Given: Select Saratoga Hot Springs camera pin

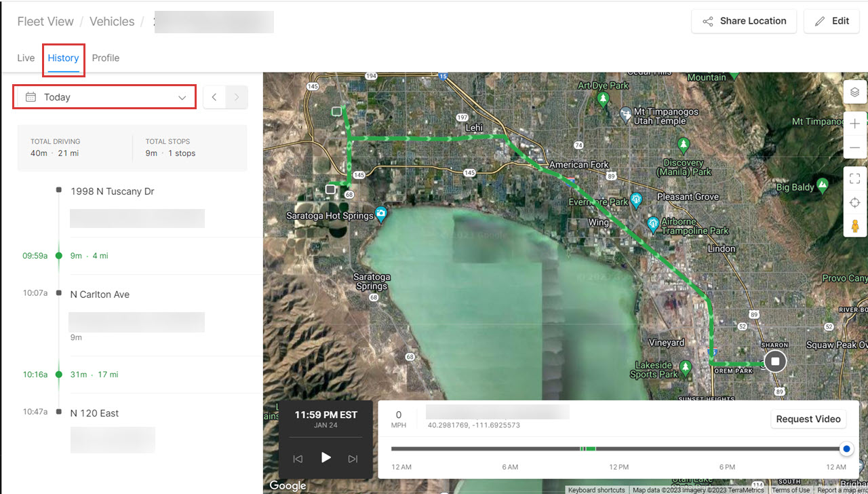Looking at the screenshot, I should point(381,214).
